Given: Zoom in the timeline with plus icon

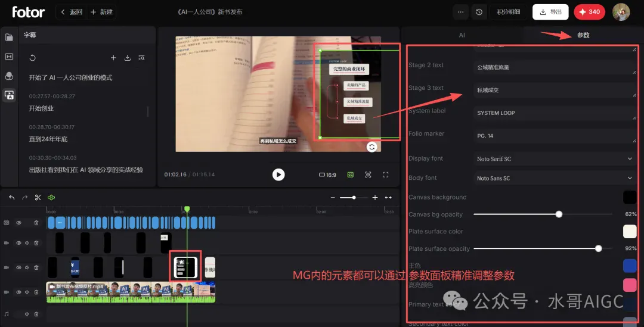Looking at the screenshot, I should (x=374, y=197).
